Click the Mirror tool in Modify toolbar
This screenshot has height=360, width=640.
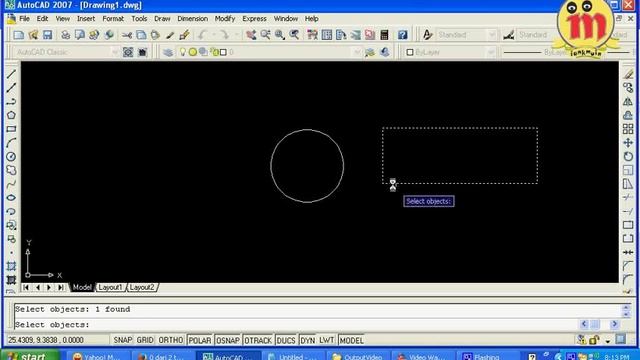(628, 101)
